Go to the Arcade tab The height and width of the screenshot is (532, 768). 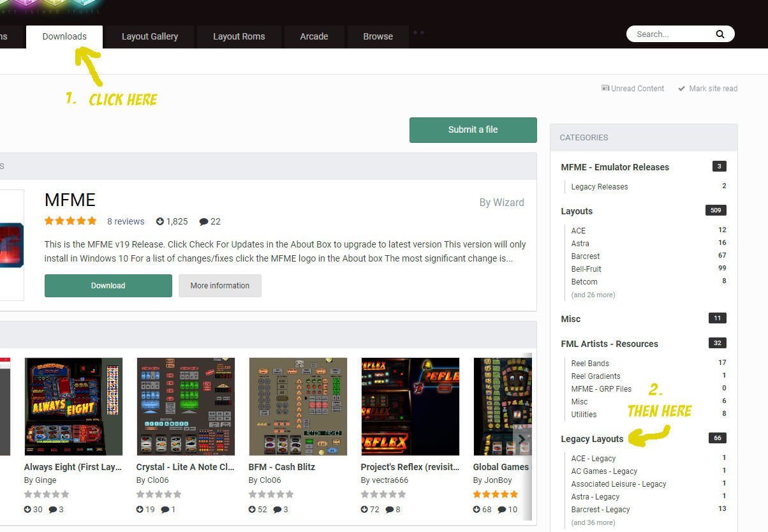(314, 36)
